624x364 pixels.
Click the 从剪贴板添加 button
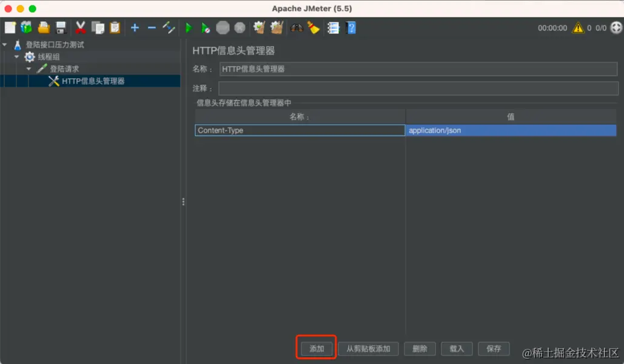point(368,348)
